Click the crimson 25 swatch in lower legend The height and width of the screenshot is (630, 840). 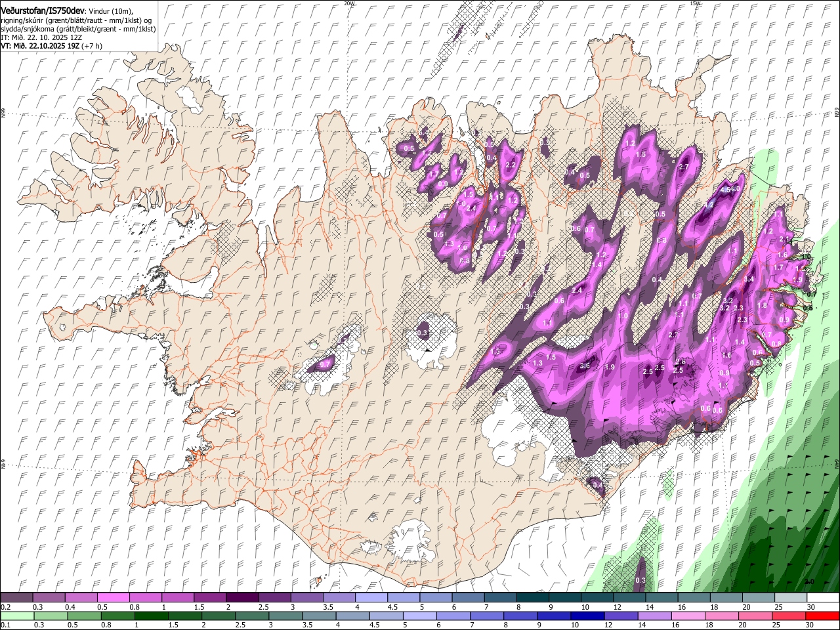pos(789,616)
